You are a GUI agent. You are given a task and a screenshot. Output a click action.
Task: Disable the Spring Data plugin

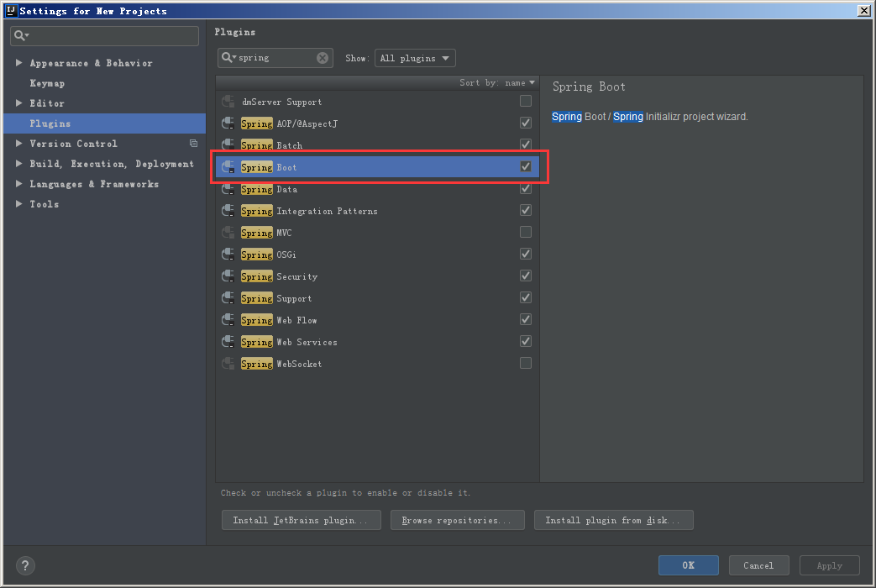pos(526,188)
